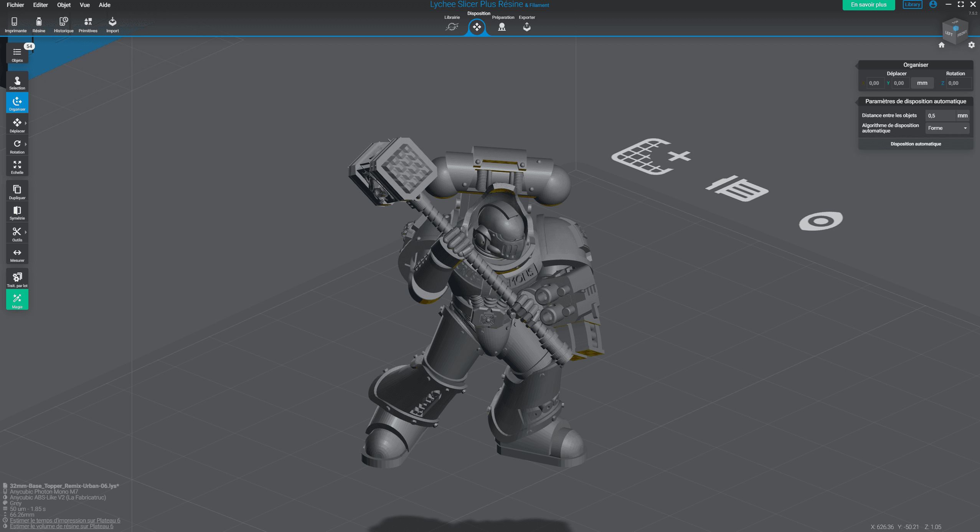The width and height of the screenshot is (980, 532).
Task: Open the Outils scissors tool
Action: tap(17, 233)
